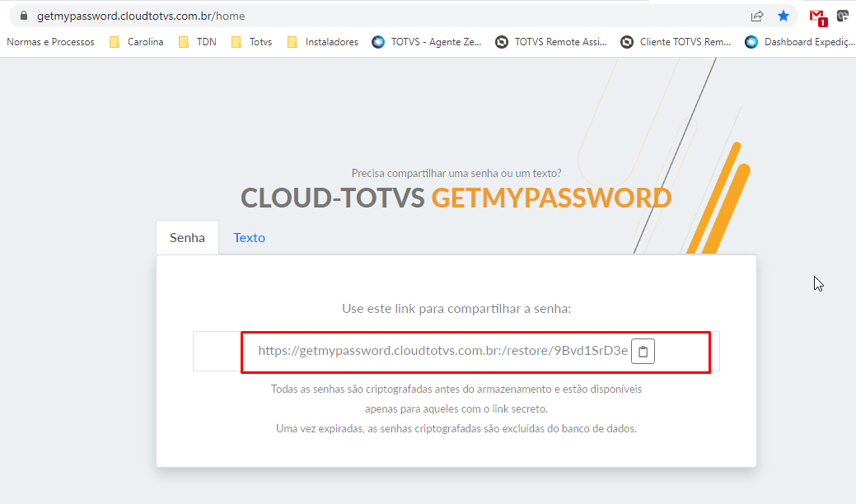Click 'Use este link para compartilhar a senha:' text
Viewport: 856px width, 504px height.
[x=456, y=309]
